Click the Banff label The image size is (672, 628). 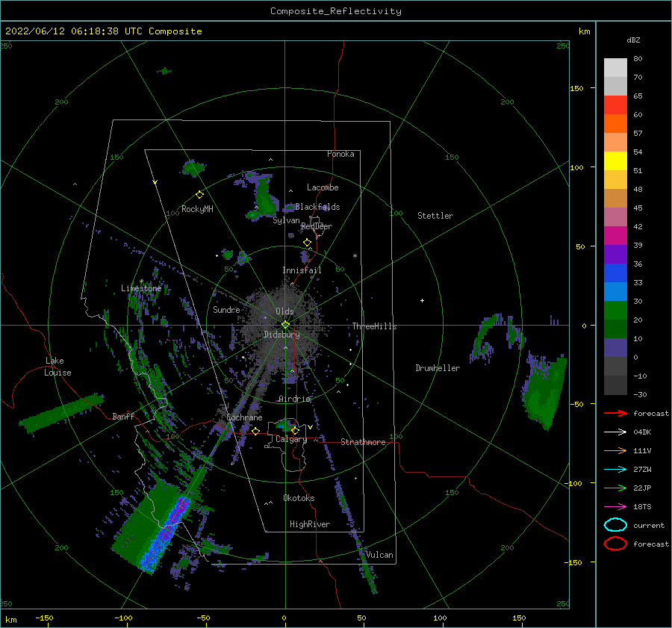[x=123, y=416]
